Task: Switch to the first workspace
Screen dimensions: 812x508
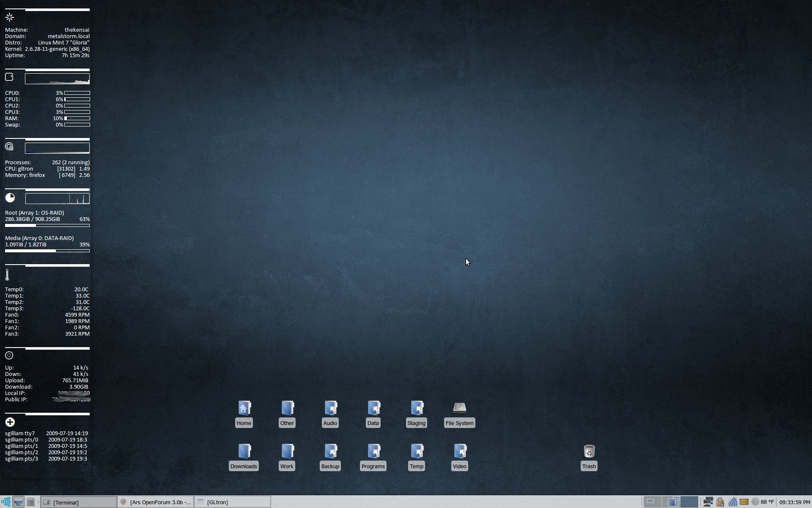Action: (x=652, y=502)
